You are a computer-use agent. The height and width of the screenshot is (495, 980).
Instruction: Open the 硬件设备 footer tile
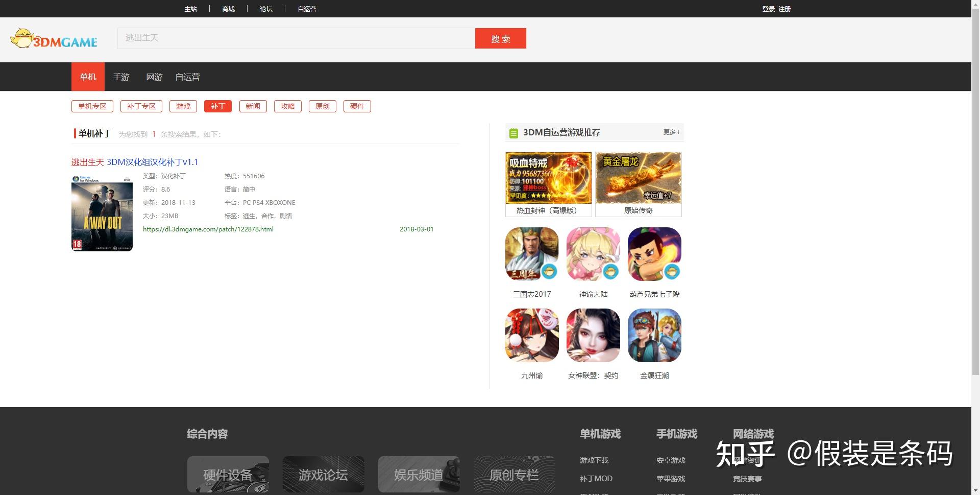click(228, 475)
